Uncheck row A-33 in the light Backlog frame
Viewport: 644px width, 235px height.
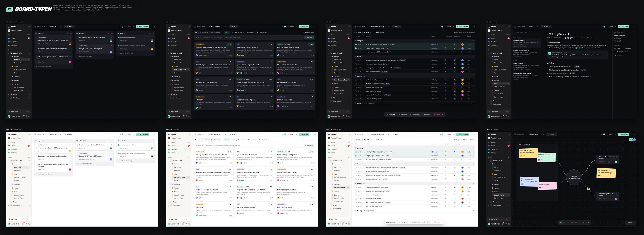[356, 156]
